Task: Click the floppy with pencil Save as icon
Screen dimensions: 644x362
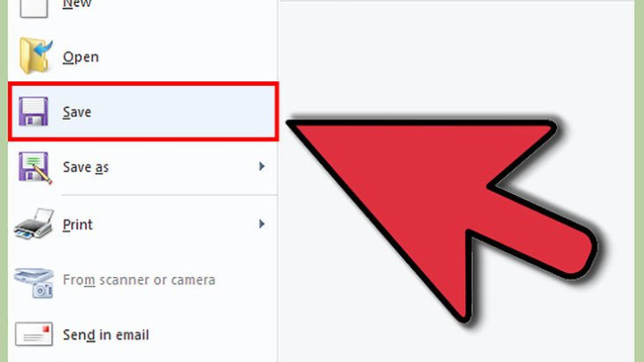Action: click(x=35, y=167)
